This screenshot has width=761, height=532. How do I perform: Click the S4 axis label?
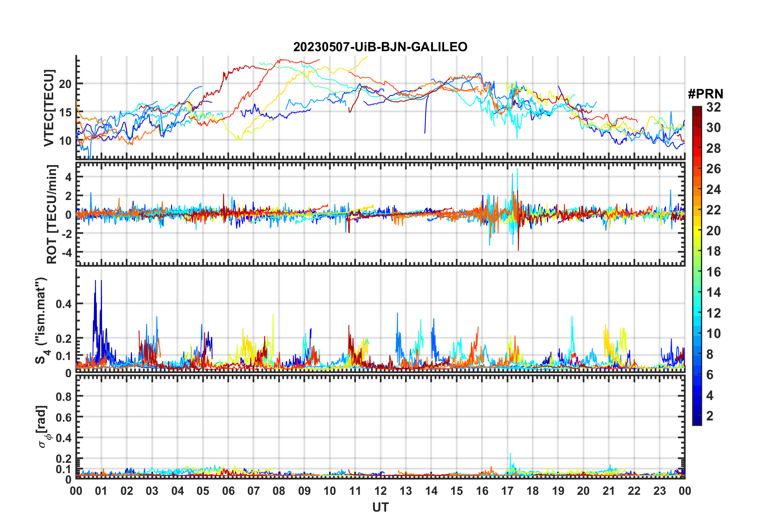click(x=42, y=320)
